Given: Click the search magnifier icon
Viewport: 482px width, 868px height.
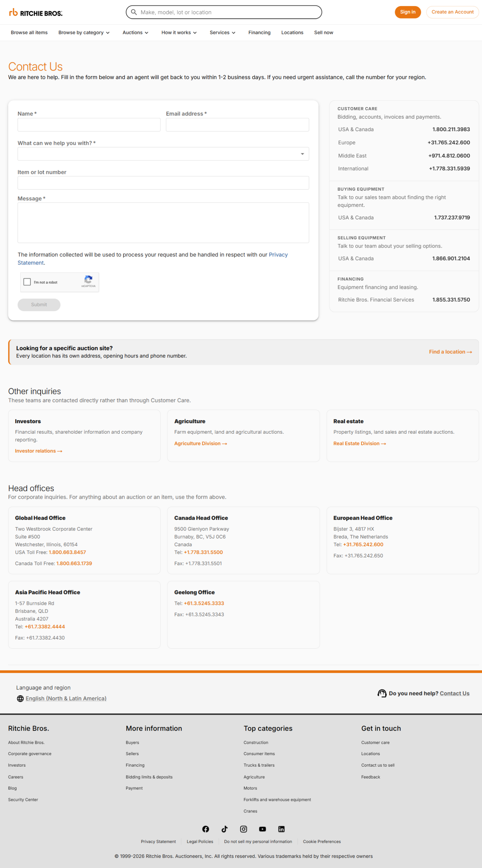Looking at the screenshot, I should click(x=134, y=12).
